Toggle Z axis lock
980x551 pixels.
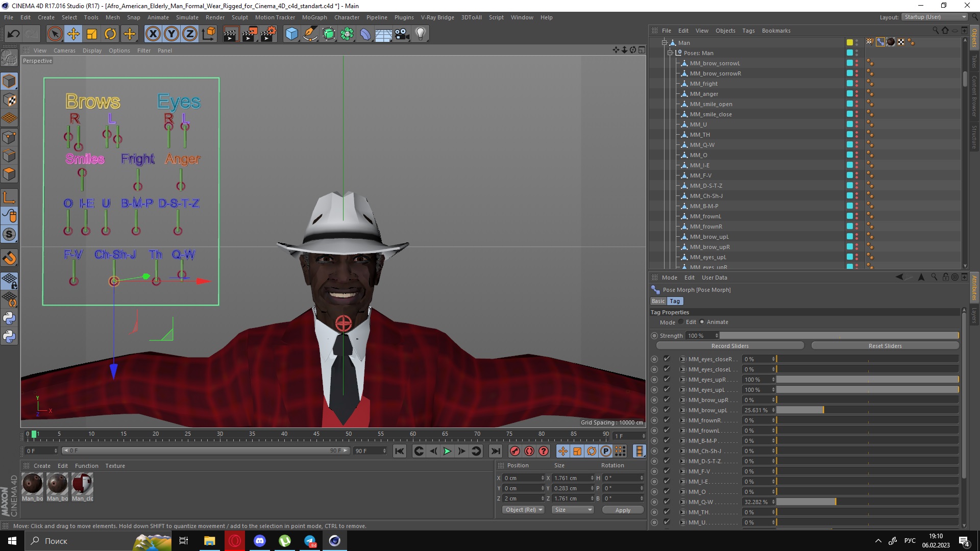click(190, 34)
